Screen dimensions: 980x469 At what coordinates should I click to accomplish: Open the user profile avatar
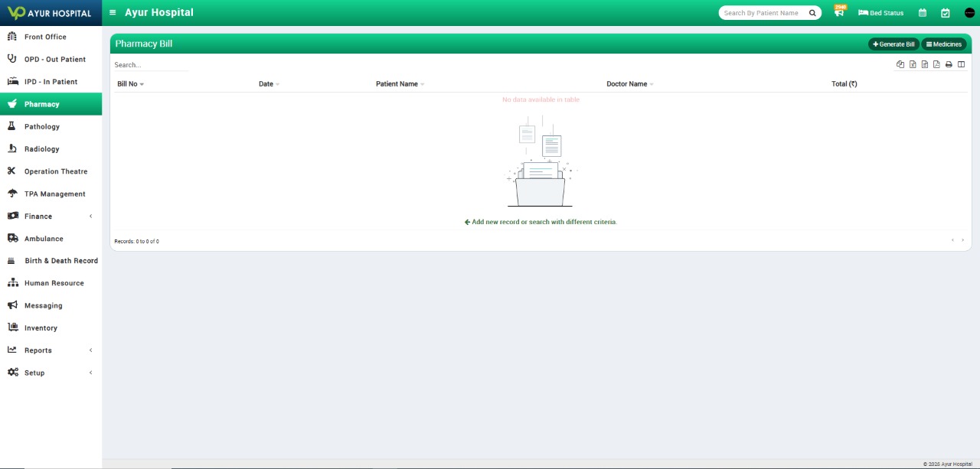coord(969,13)
